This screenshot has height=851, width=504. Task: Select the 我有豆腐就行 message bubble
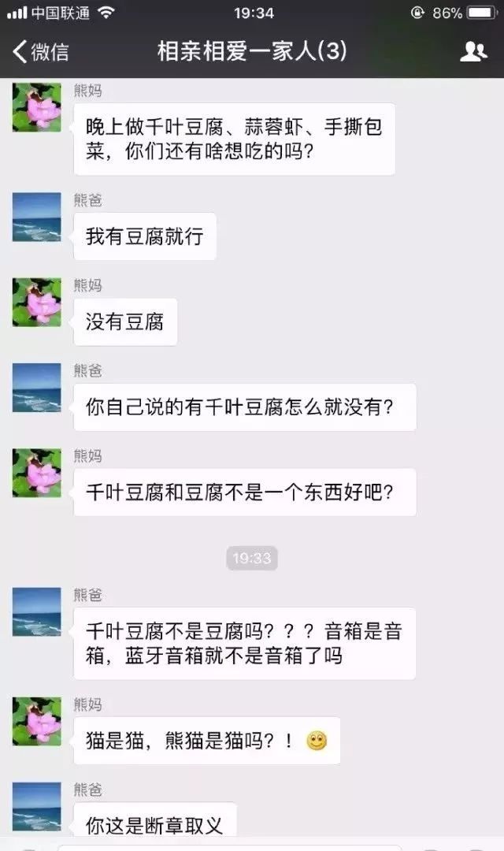pos(145,236)
